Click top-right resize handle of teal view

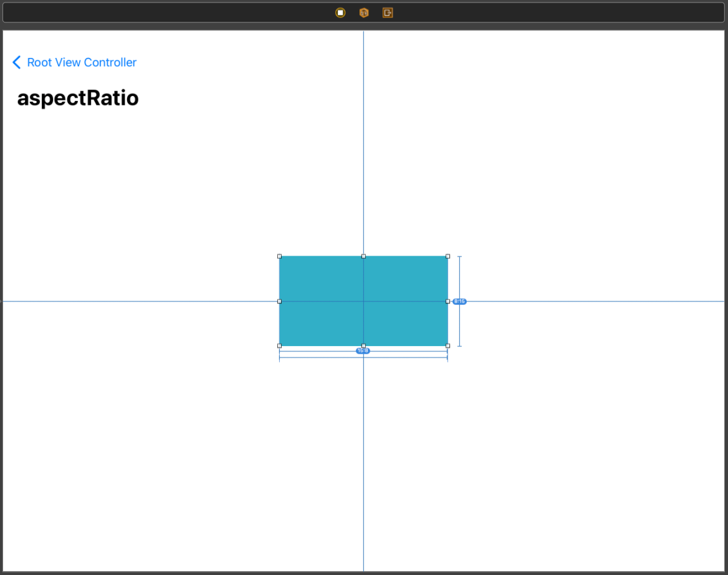click(x=448, y=256)
